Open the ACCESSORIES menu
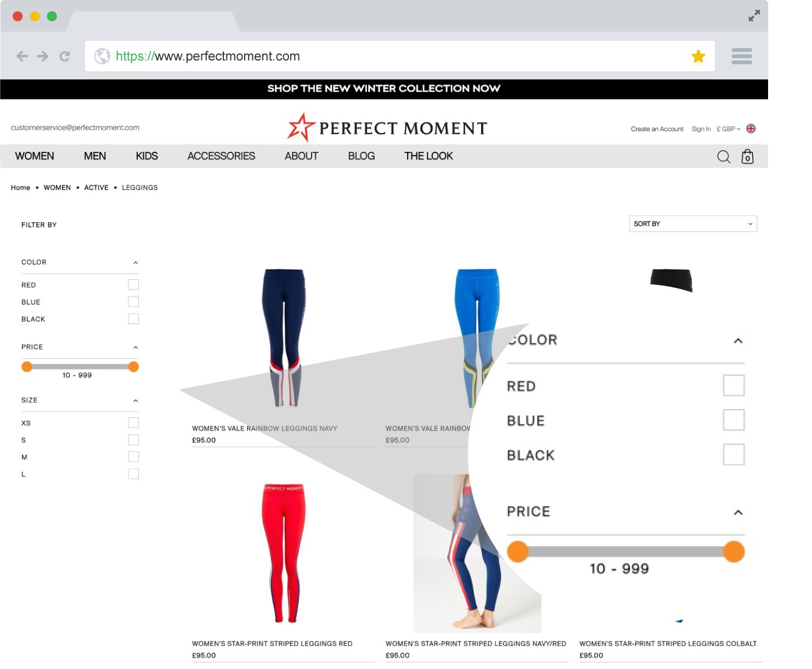Screen dimensions: 812x669 221,156
